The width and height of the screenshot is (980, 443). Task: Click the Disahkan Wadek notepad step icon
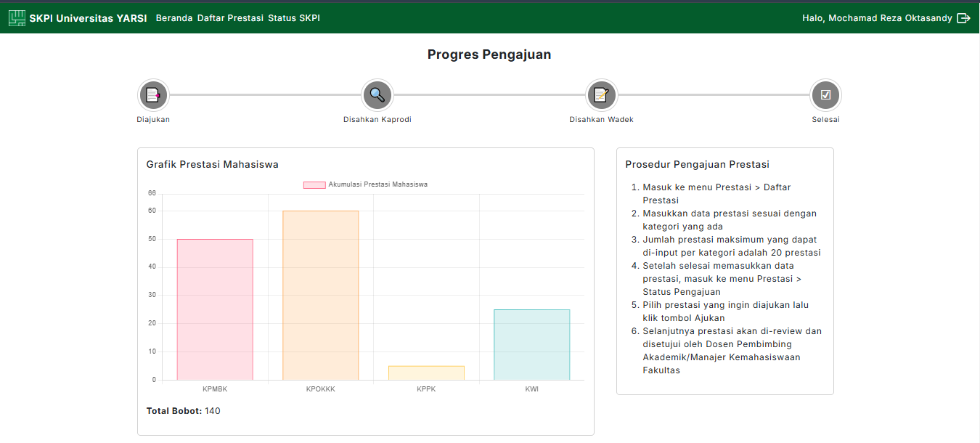coord(601,94)
